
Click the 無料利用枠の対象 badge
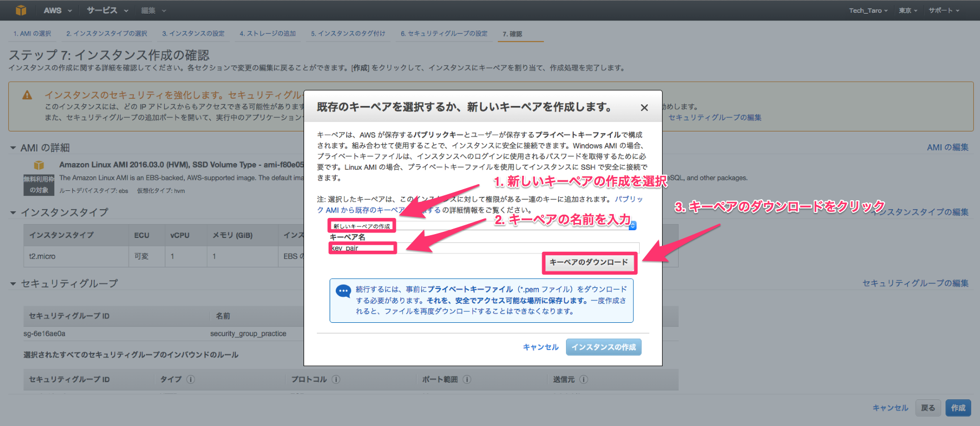[39, 185]
